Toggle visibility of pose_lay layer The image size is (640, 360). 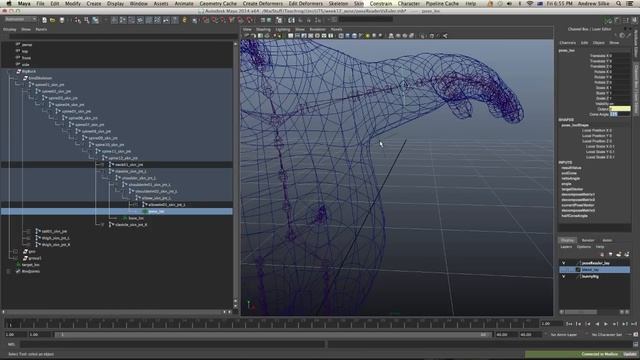click(x=564, y=270)
